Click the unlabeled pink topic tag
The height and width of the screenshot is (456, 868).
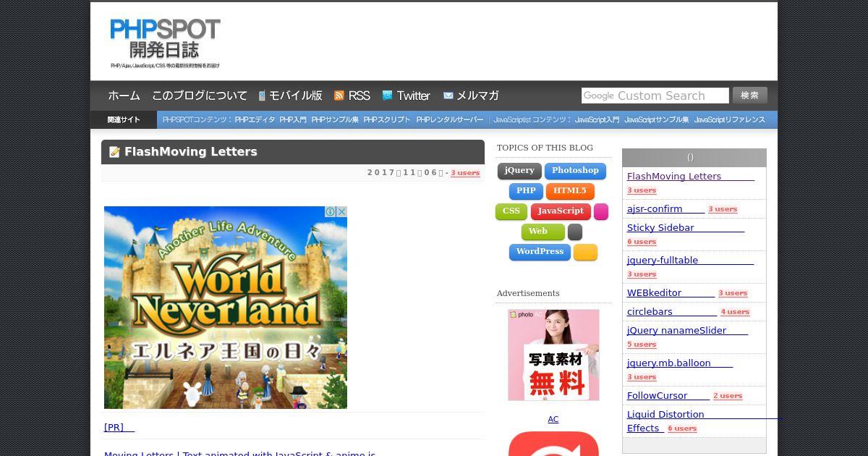click(x=601, y=211)
